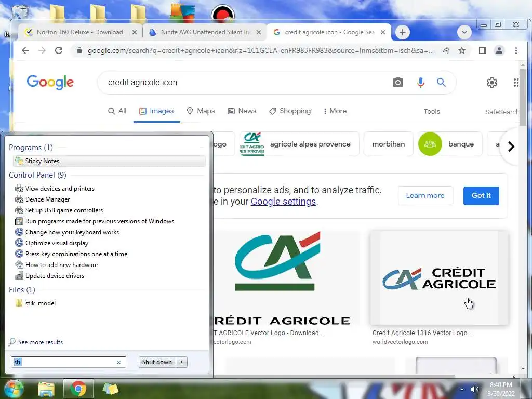
Task: Open large green CA logo thumbnail
Action: 285,278
